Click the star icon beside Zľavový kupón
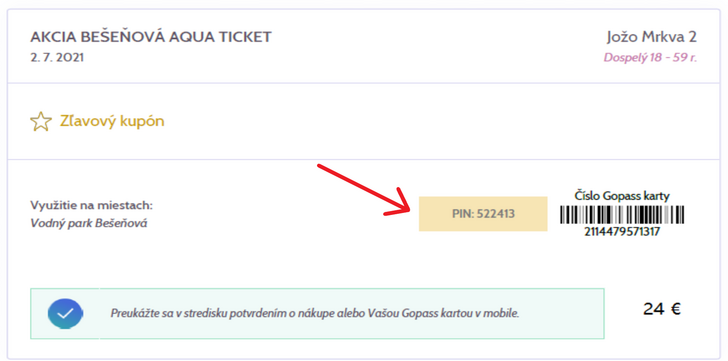The width and height of the screenshot is (728, 361). 40,122
